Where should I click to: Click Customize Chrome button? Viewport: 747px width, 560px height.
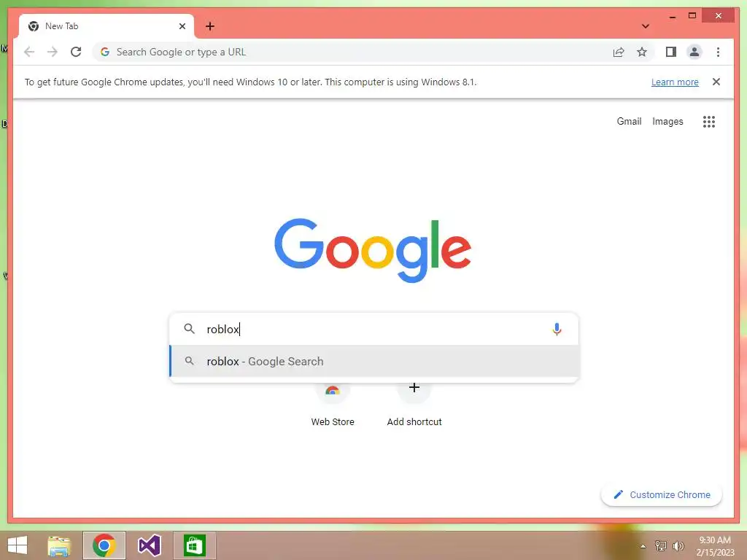(x=662, y=495)
